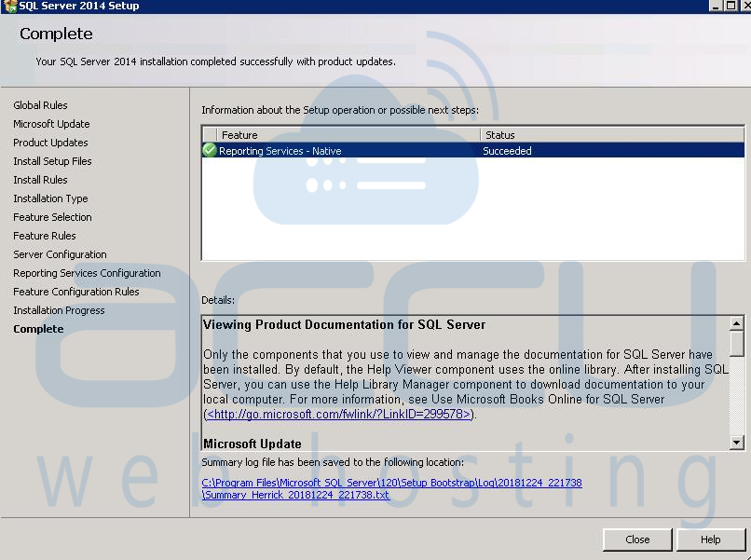Screen dimensions: 751x560
Task: Click the Microsoft Update heading in Details
Action: pyautogui.click(x=253, y=444)
